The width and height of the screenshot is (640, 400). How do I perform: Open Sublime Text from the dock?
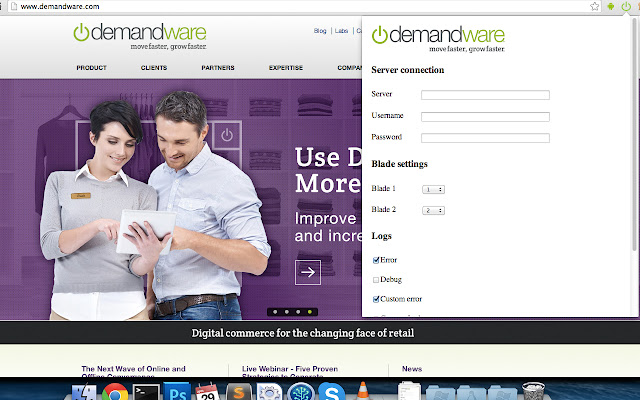click(238, 392)
